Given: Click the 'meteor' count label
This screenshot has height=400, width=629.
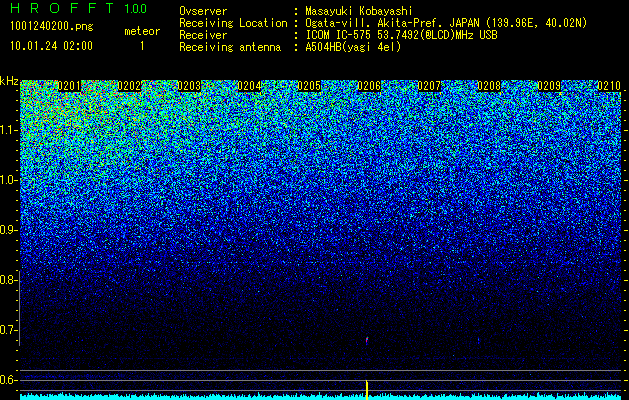Looking at the screenshot, I should (142, 31).
